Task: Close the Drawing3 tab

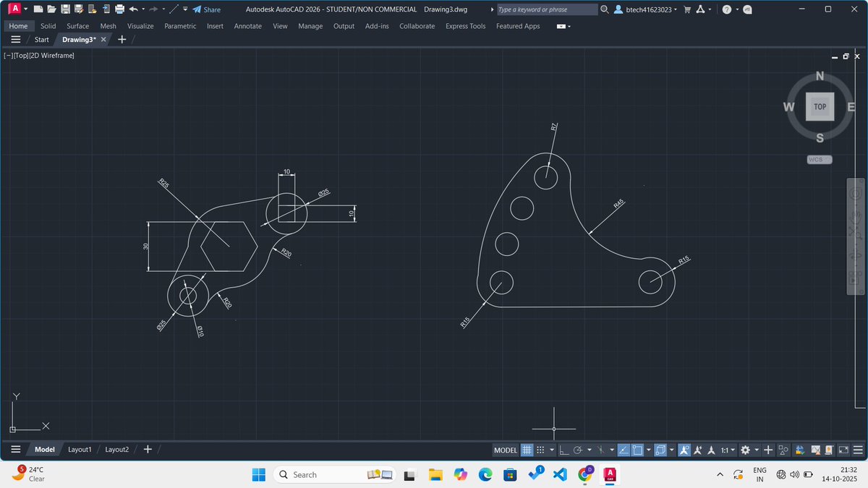Action: coord(103,39)
